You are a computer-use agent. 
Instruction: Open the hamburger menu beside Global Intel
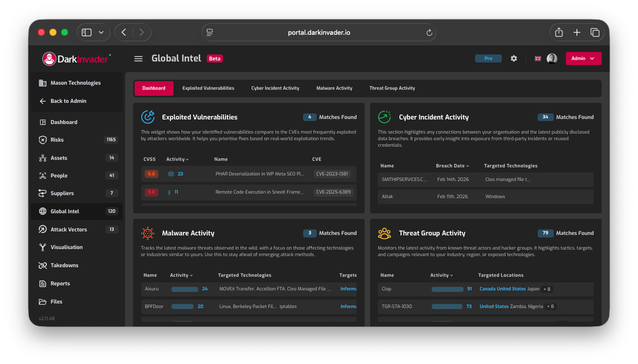[x=138, y=58]
